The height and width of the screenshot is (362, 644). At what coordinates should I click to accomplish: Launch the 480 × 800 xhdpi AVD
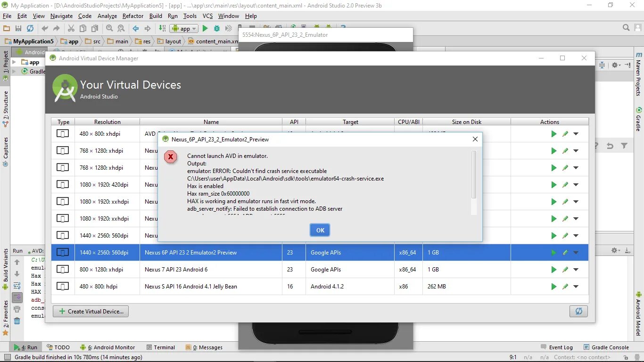[x=554, y=134]
